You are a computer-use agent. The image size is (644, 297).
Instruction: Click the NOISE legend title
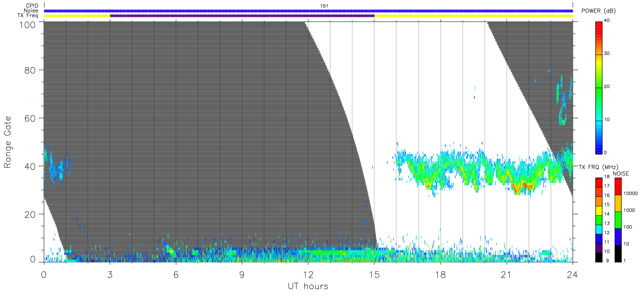[x=620, y=174]
